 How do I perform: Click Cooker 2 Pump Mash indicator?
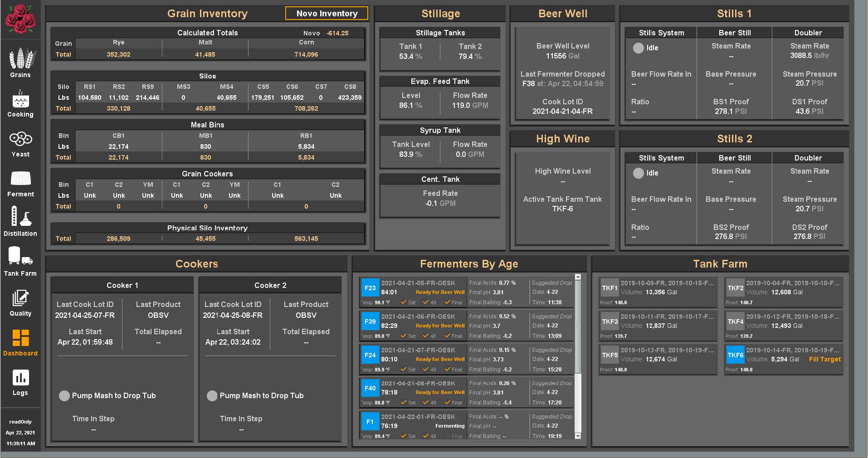point(212,396)
